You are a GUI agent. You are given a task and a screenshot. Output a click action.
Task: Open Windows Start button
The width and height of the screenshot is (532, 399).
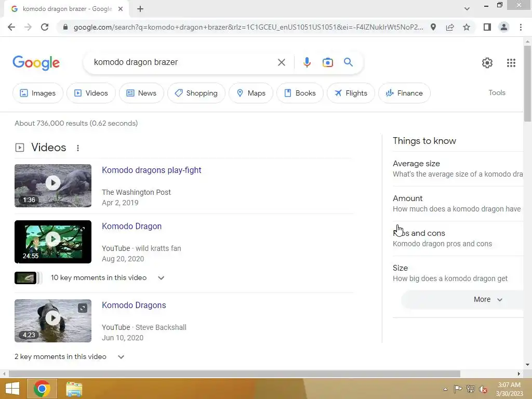pyautogui.click(x=12, y=389)
